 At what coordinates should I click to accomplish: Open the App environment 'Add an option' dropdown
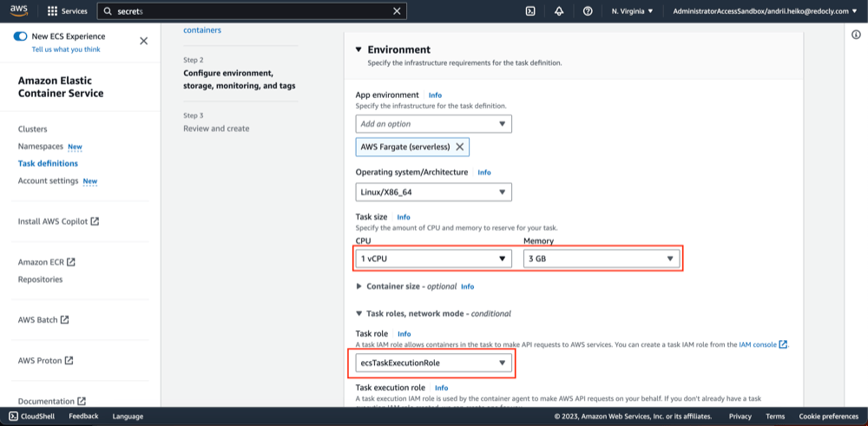coord(433,124)
